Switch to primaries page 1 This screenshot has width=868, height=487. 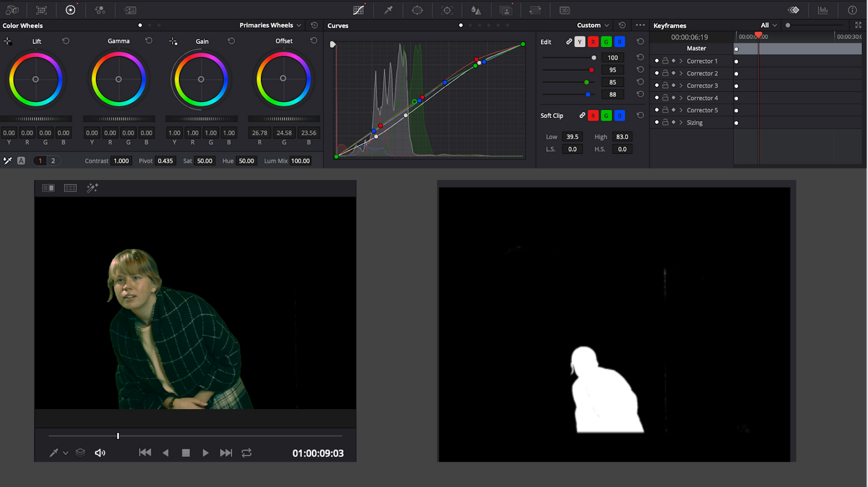pos(40,161)
